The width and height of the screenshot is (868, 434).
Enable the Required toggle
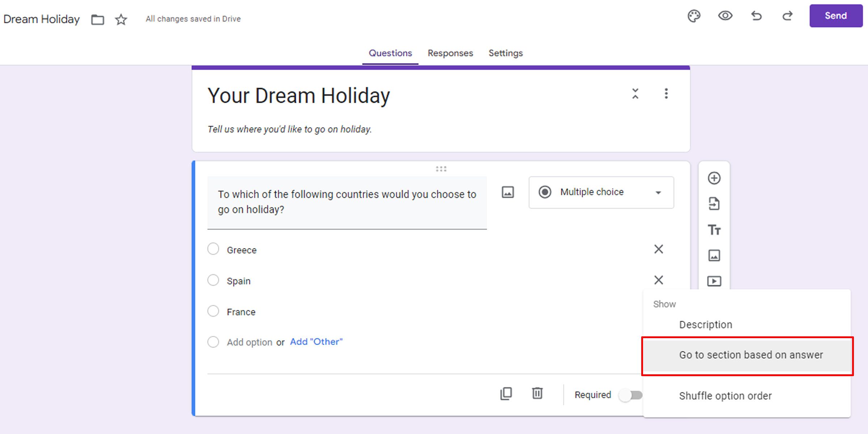[x=631, y=395]
